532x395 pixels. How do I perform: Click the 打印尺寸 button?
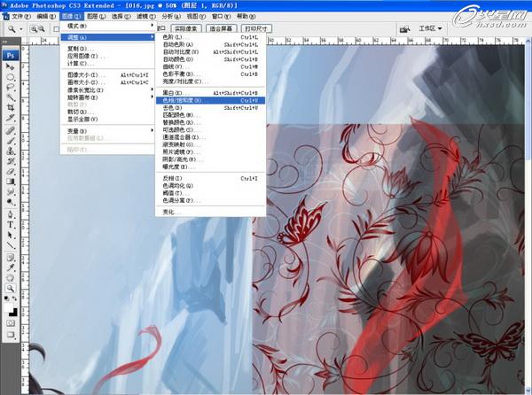pos(256,29)
